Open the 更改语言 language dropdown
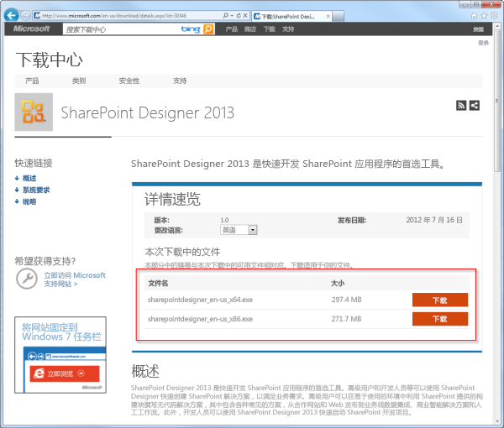The image size is (504, 428). [239, 230]
